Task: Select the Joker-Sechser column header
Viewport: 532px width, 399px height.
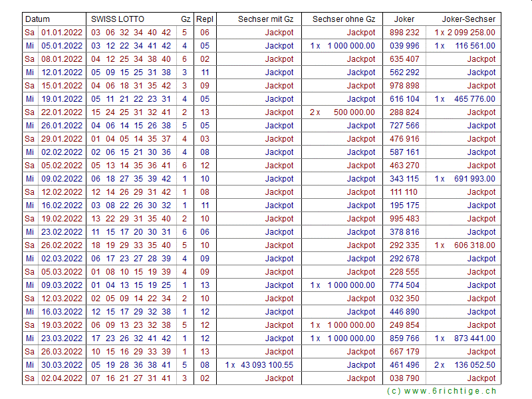Action: coord(469,19)
